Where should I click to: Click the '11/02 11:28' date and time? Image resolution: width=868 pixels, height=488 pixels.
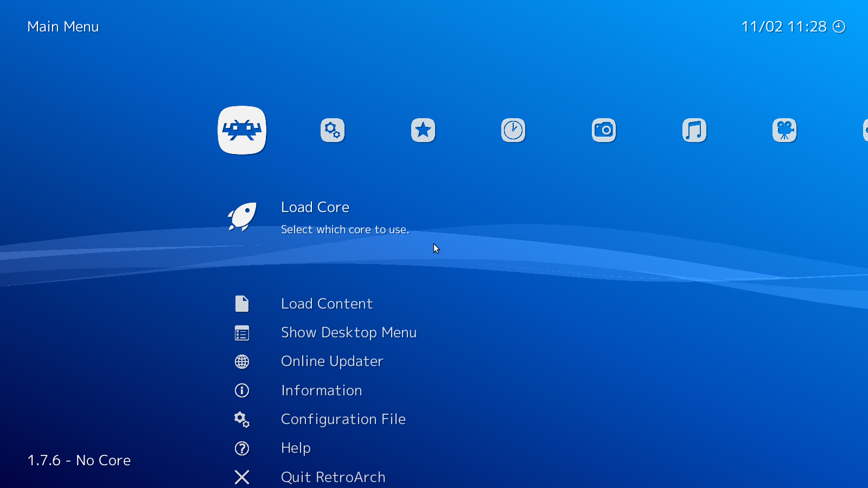click(784, 27)
